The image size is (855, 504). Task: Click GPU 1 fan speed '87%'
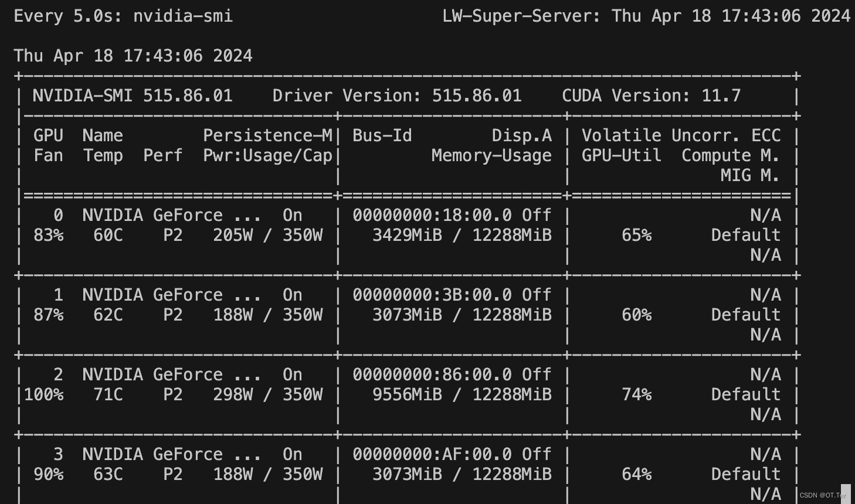(x=48, y=315)
